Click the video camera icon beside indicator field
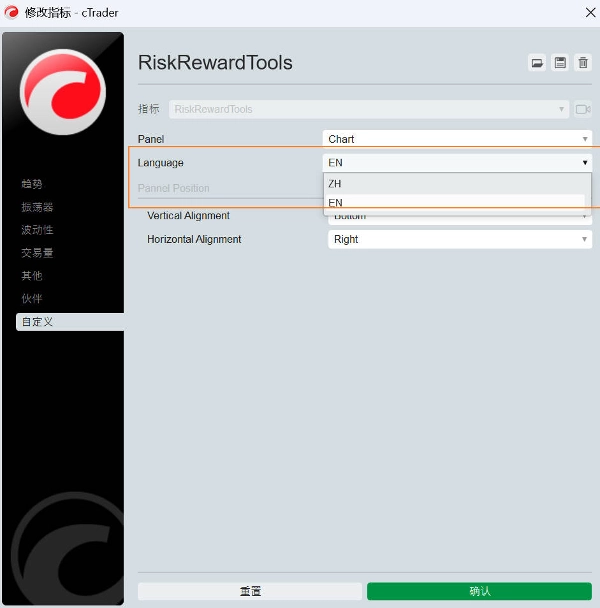This screenshot has width=600, height=608. pos(583,109)
